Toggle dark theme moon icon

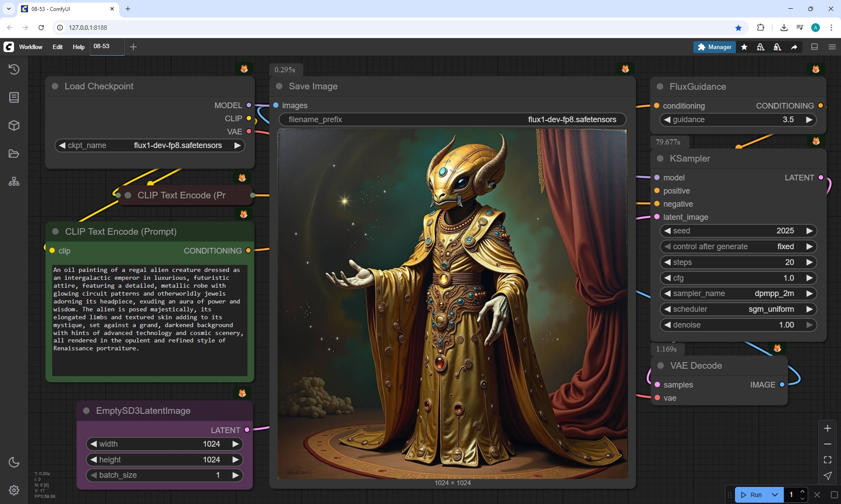click(14, 462)
